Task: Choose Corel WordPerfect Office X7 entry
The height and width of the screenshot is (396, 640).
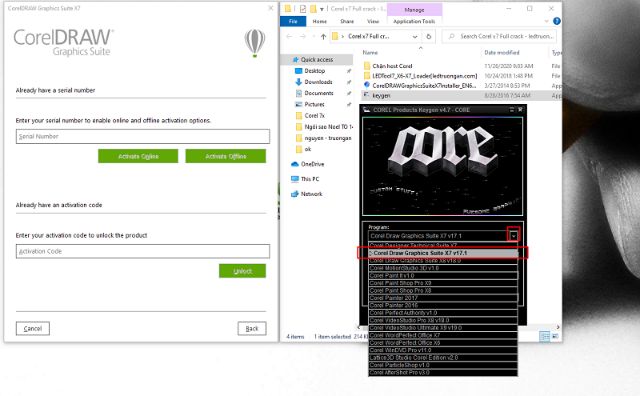Action: 443,335
